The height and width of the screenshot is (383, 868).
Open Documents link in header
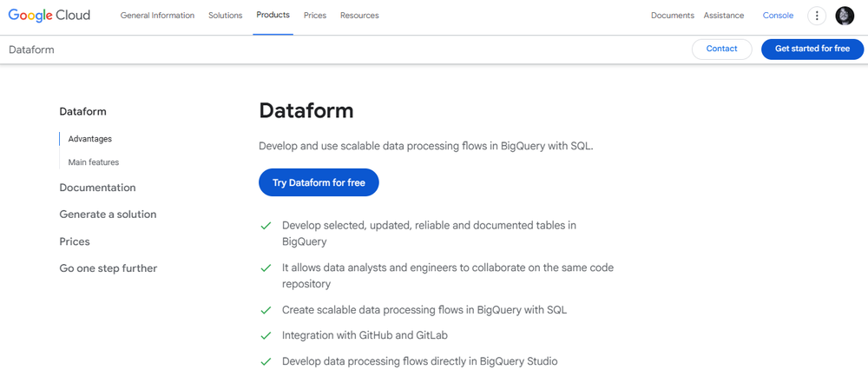672,16
